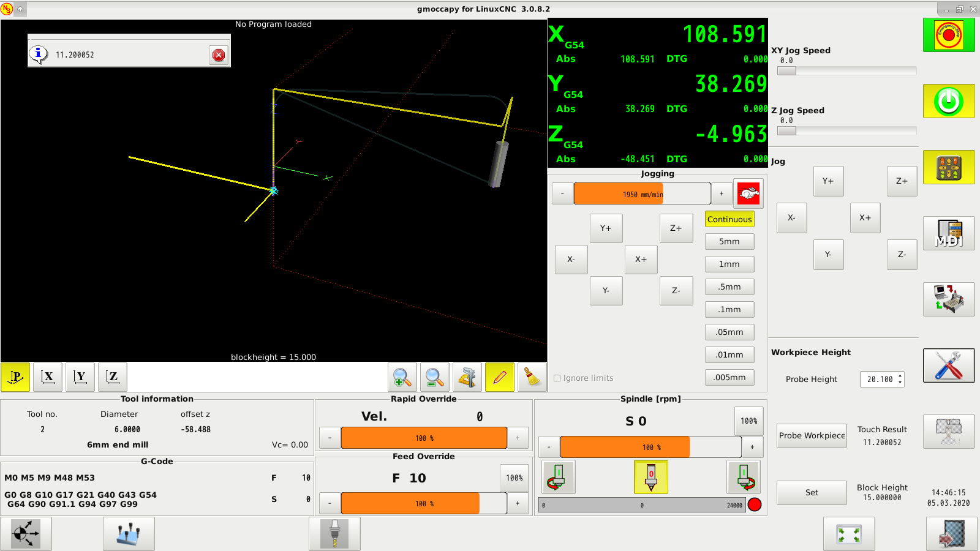Adjust XY Jog Speed slider

pos(847,70)
